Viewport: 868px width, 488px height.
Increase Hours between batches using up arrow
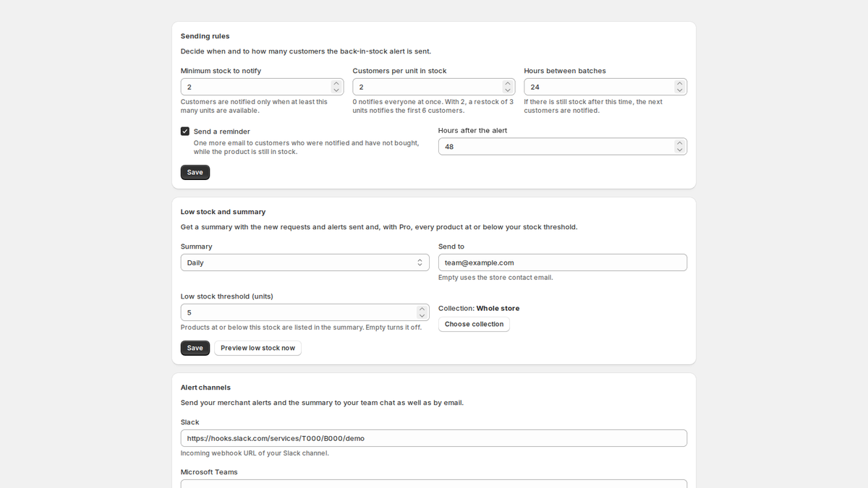[679, 83]
